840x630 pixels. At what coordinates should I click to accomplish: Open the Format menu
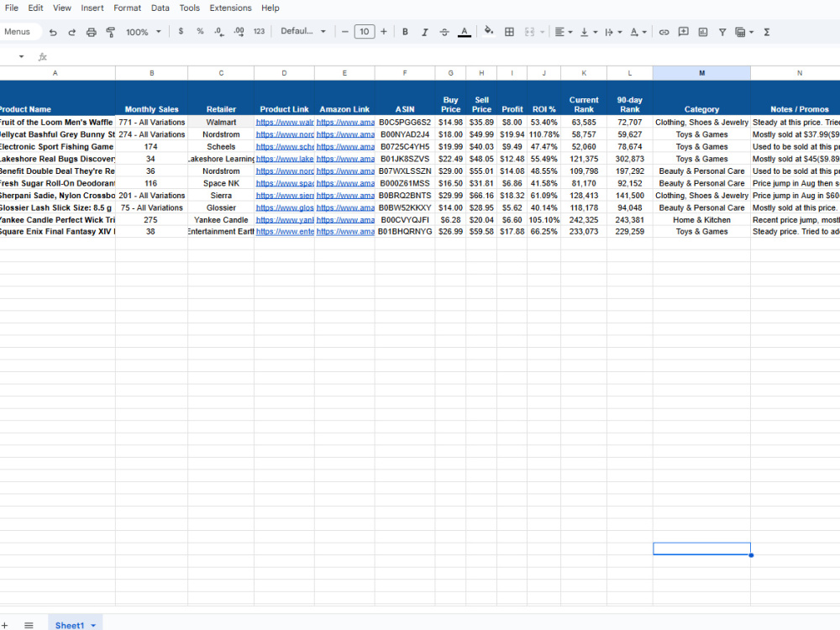coord(128,8)
